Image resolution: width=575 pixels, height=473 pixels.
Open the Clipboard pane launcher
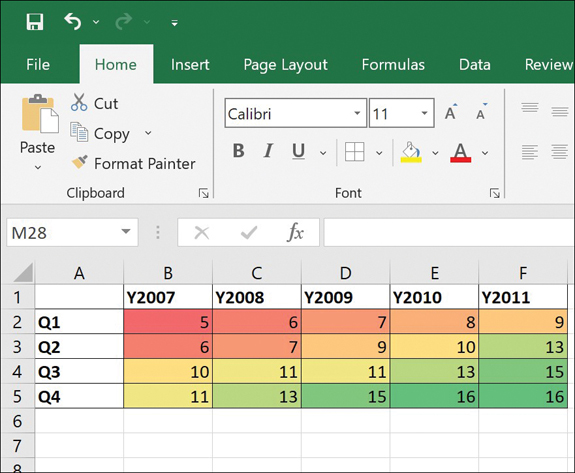pos(204,193)
